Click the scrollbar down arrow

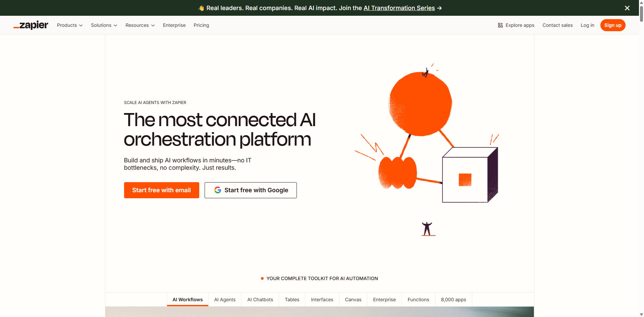click(641, 314)
